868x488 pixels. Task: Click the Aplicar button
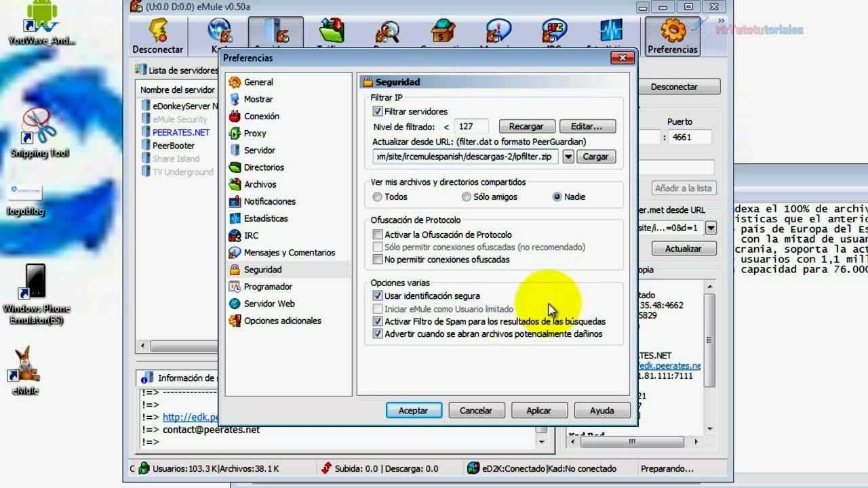(539, 411)
